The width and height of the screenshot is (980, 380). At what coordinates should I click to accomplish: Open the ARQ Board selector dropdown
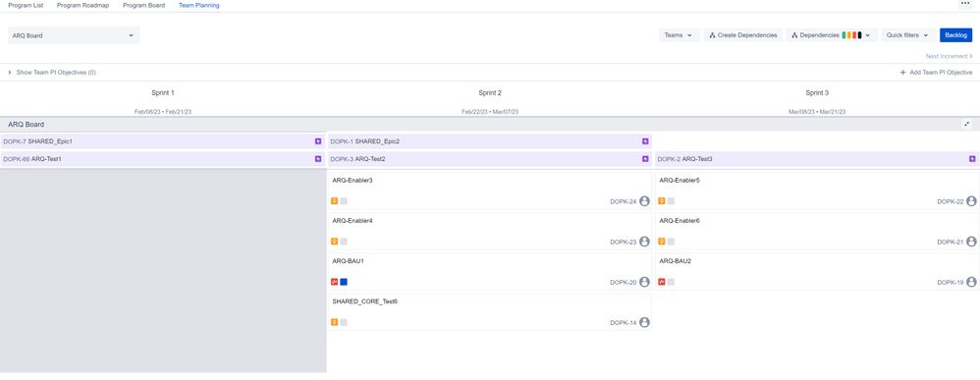click(x=74, y=35)
